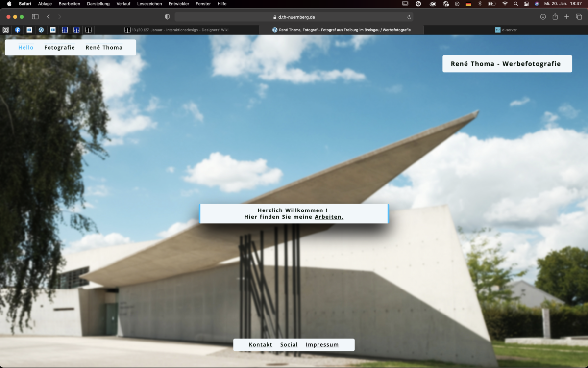Viewport: 588px width, 368px height.
Task: Open the Share menu in Safari
Action: tap(555, 17)
